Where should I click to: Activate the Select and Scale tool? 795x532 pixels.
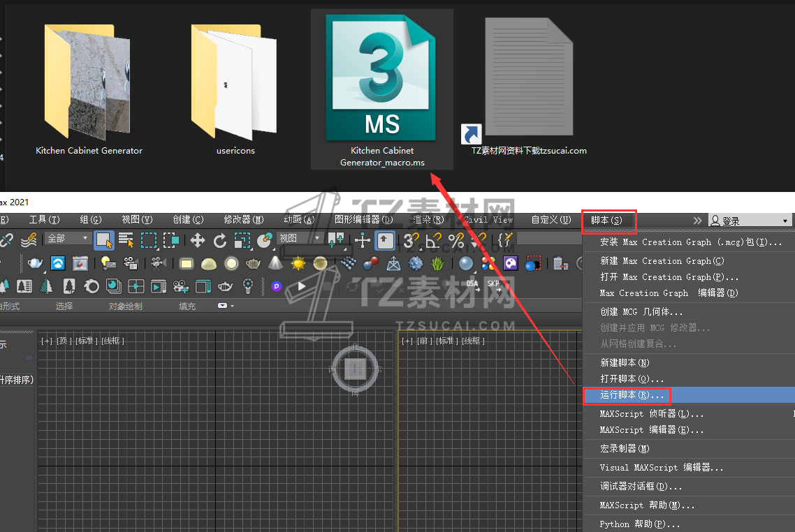tap(242, 240)
